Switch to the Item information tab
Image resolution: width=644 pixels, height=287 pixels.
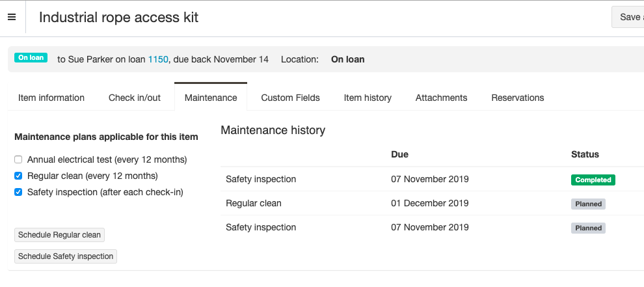coord(51,98)
